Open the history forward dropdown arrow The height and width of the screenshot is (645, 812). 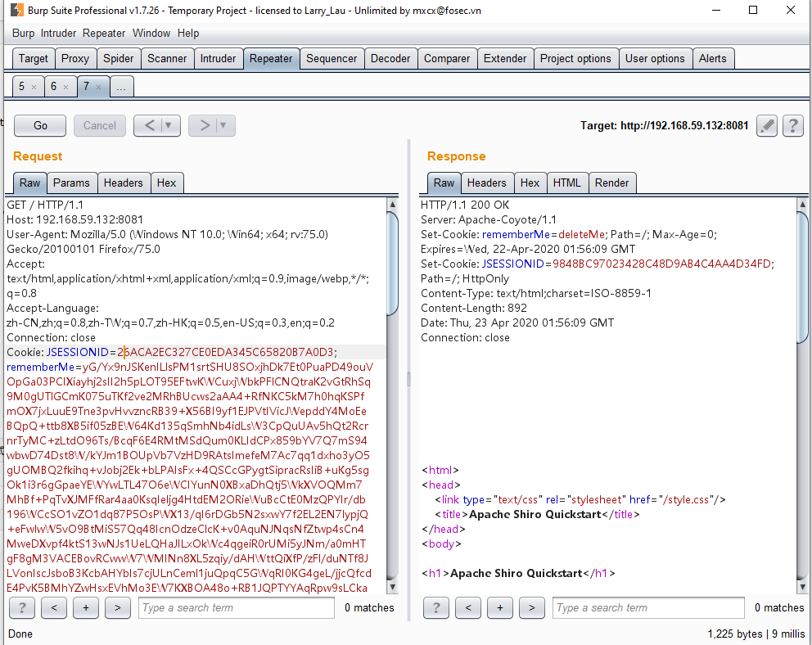(x=223, y=125)
